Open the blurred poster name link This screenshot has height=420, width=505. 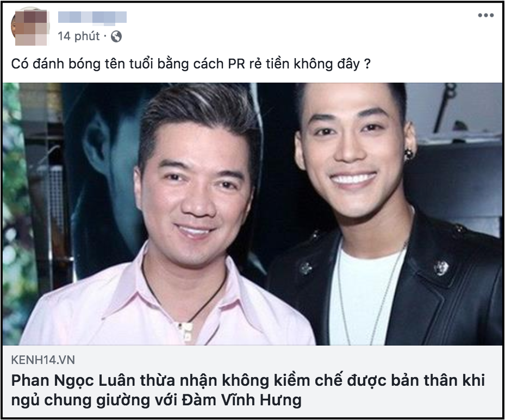(x=92, y=18)
